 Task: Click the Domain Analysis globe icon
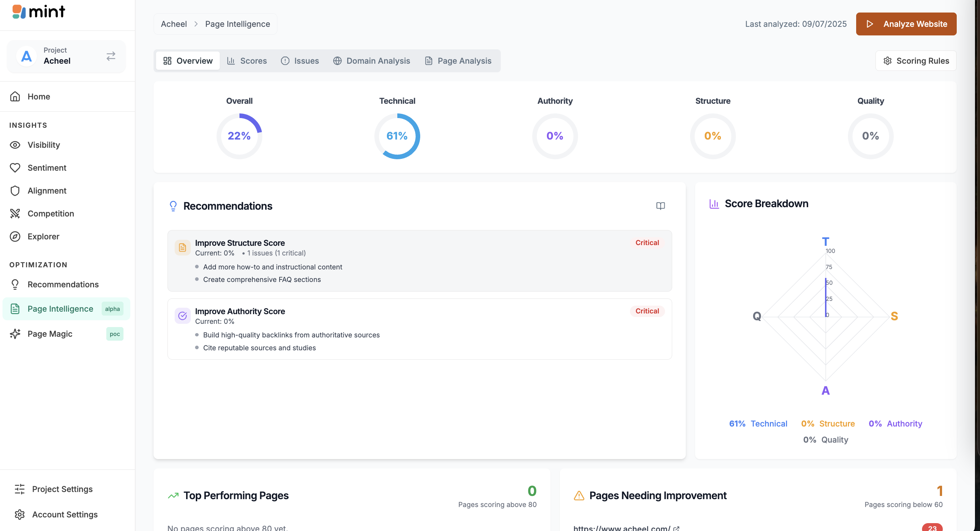tap(337, 61)
